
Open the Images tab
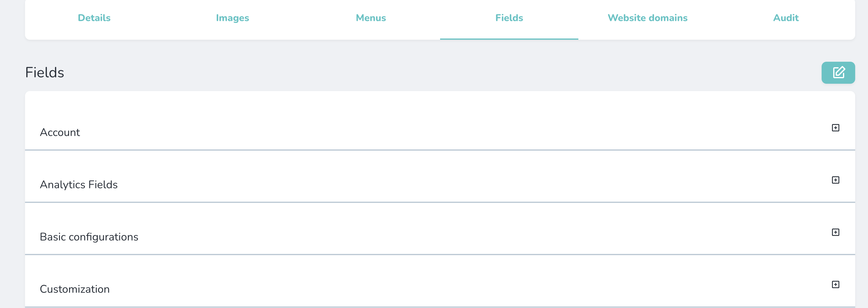click(233, 18)
